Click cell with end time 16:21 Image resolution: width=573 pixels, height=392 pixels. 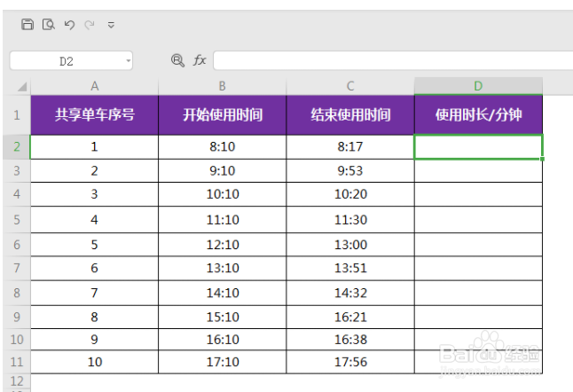pos(350,317)
